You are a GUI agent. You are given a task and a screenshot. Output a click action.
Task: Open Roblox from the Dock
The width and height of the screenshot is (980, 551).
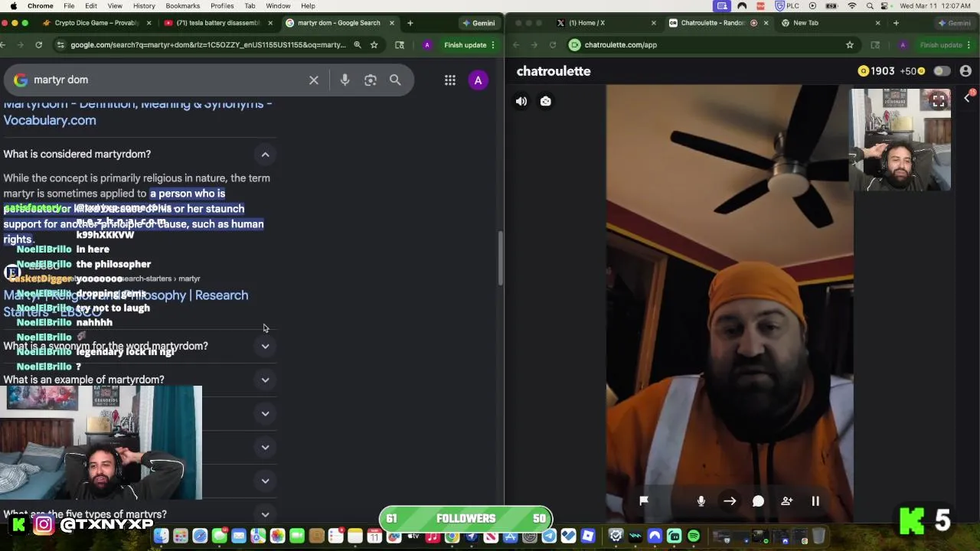(x=588, y=536)
